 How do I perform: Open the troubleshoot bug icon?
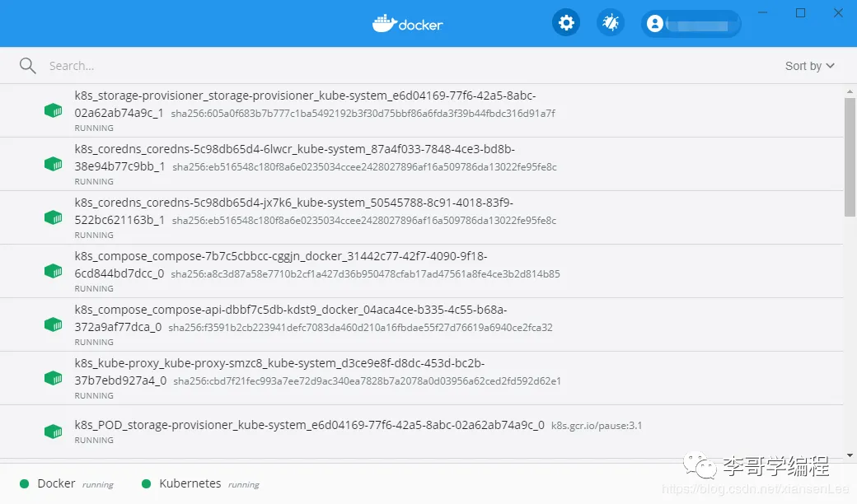point(610,23)
